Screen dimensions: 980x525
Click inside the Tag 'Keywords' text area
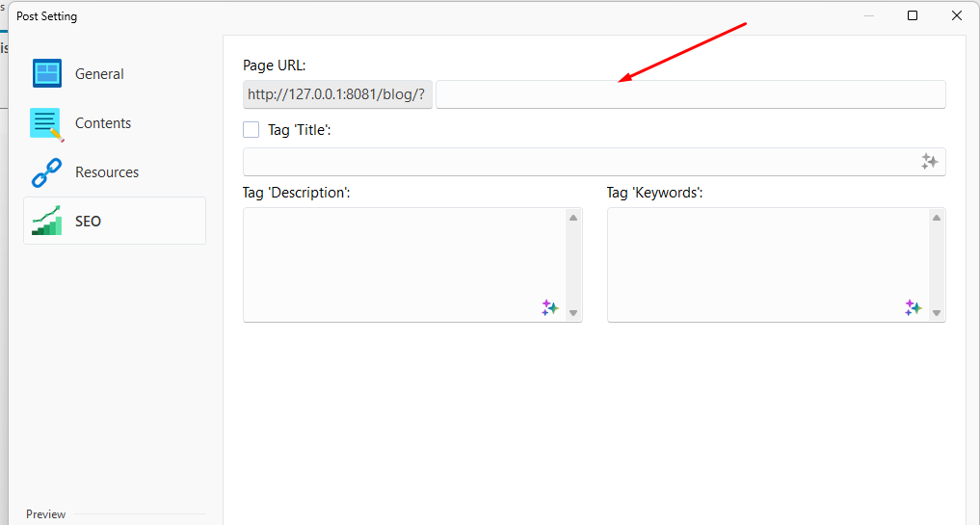click(x=766, y=260)
